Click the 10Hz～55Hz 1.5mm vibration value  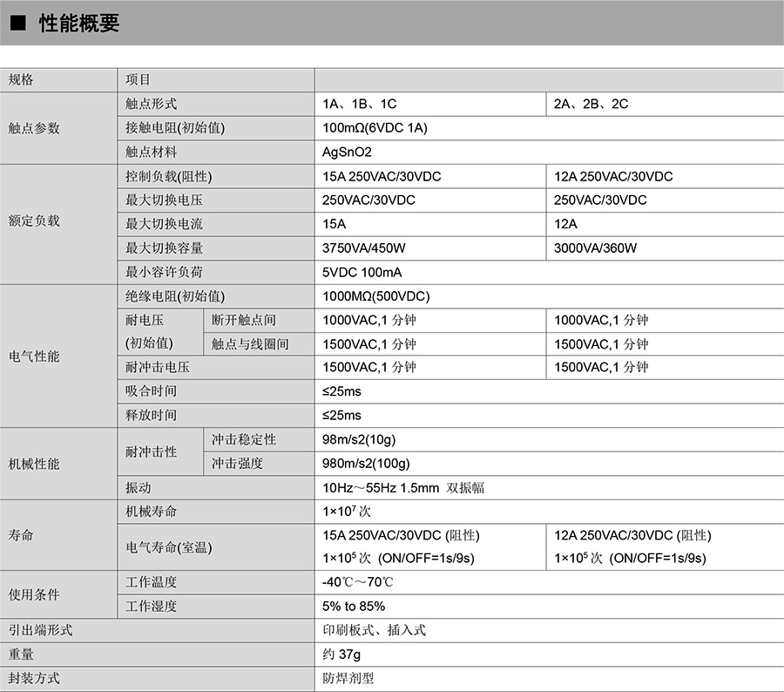pos(402,488)
